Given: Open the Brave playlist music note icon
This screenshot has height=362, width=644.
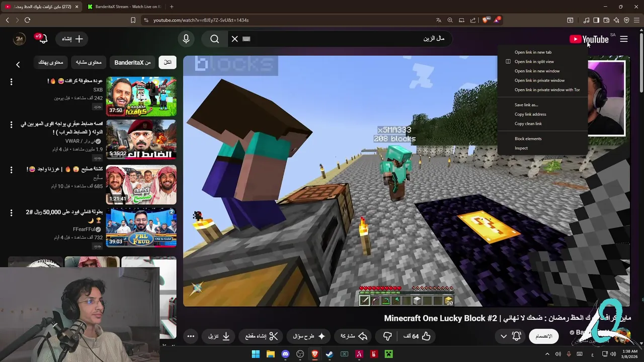Looking at the screenshot, I should pyautogui.click(x=586, y=20).
